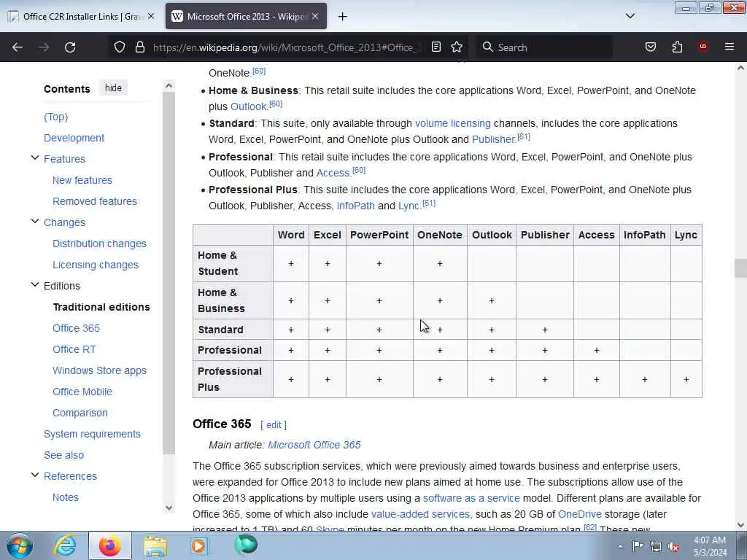Open the tracking protection shield icon
The width and height of the screenshot is (747, 560).
(x=120, y=47)
